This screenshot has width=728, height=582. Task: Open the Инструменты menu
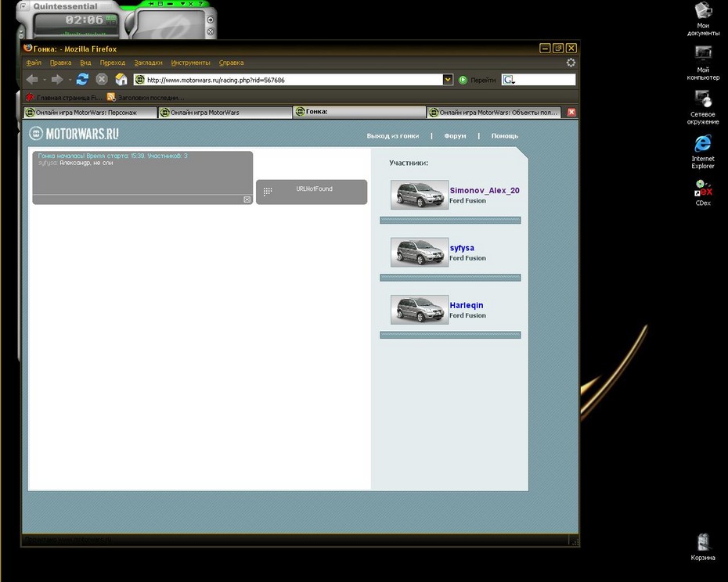[190, 63]
